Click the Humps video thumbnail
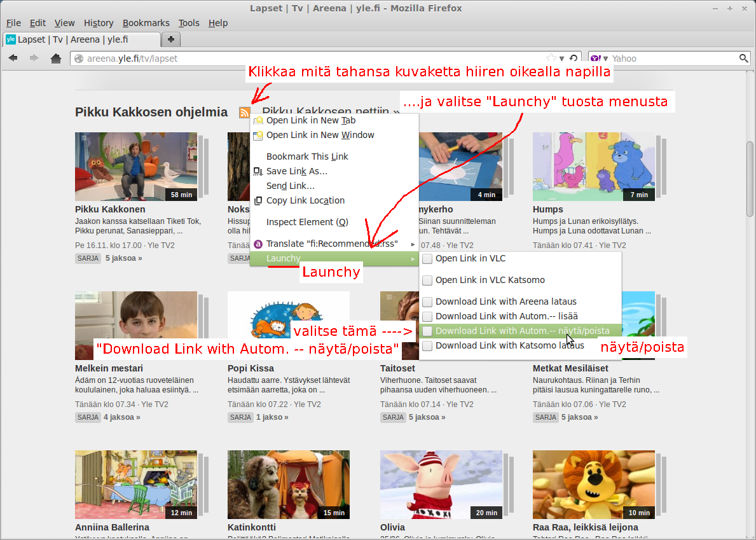The width and height of the screenshot is (756, 540). tap(593, 167)
